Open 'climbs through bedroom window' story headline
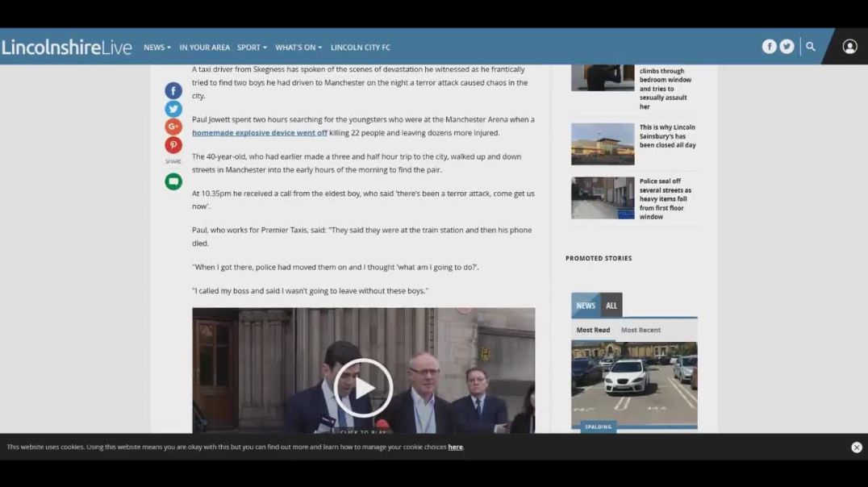The height and width of the screenshot is (487, 868). (666, 89)
